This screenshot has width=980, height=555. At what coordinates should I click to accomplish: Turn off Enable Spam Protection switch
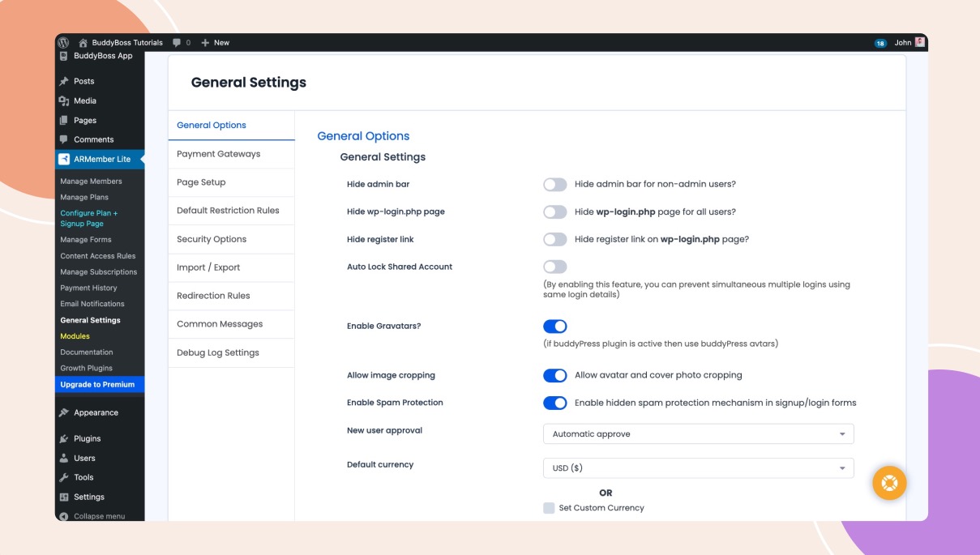tap(555, 403)
